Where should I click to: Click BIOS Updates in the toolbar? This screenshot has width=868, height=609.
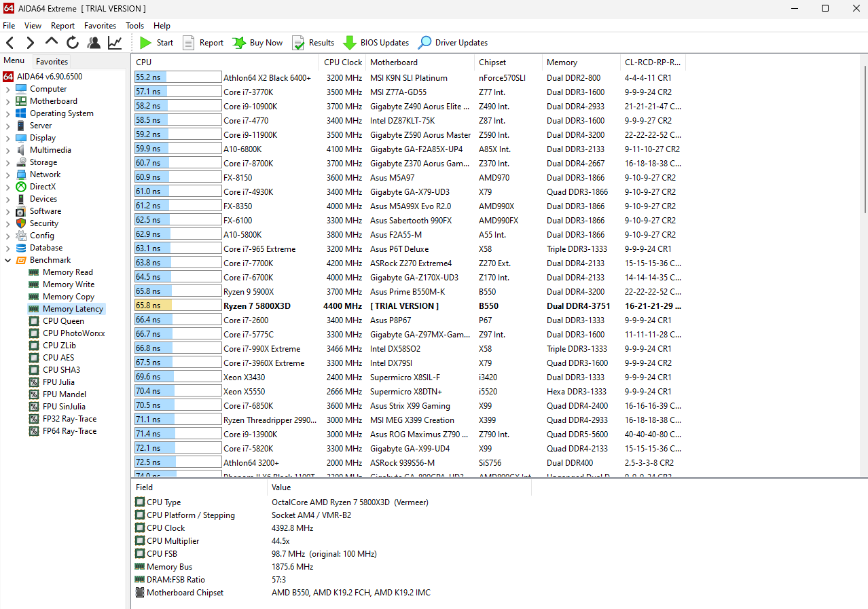(376, 43)
